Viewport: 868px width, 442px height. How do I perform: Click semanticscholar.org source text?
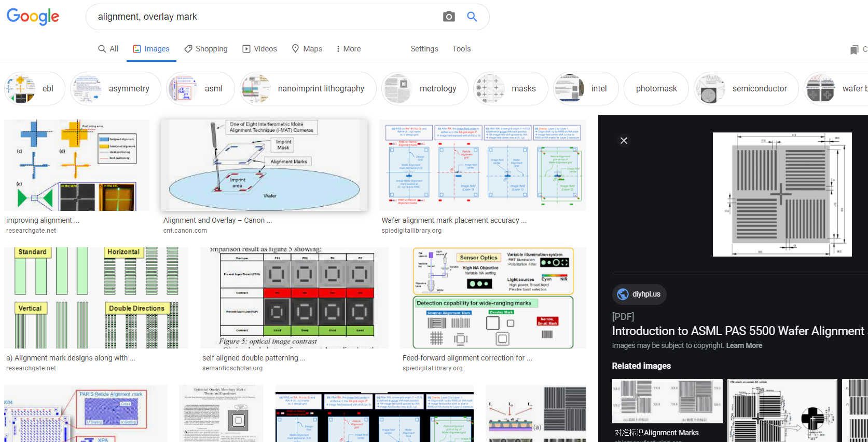tap(232, 368)
